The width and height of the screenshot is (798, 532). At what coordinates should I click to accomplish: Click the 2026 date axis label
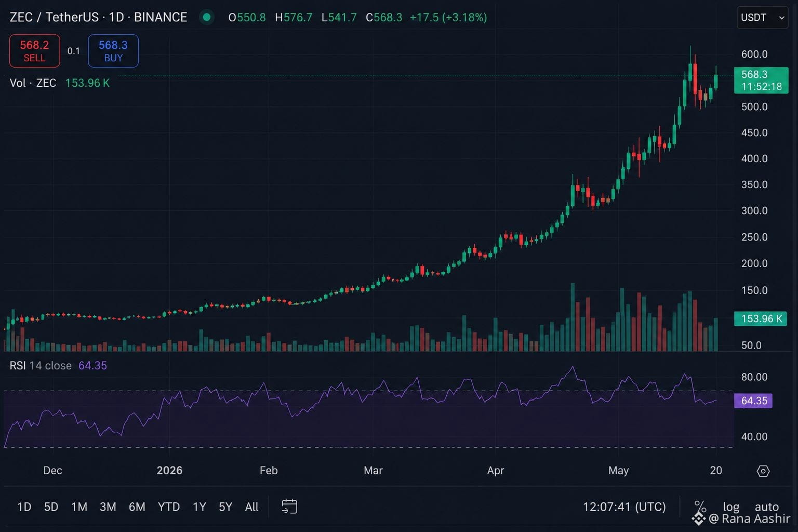169,470
